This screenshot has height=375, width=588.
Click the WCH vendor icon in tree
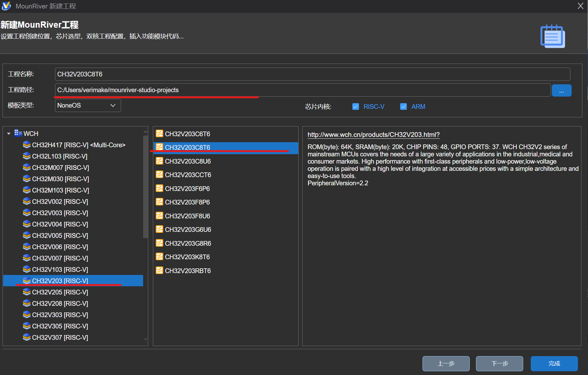[18, 133]
